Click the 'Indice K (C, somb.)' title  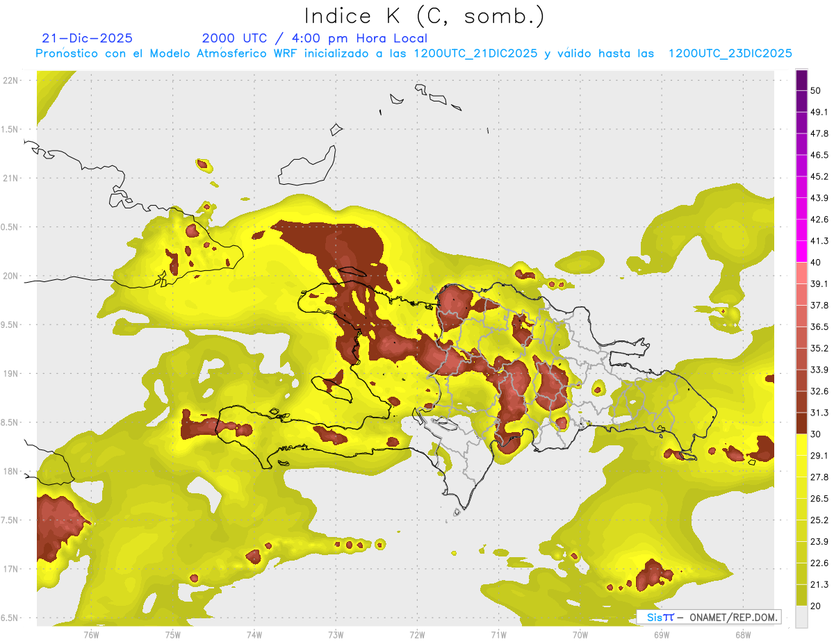425,16
